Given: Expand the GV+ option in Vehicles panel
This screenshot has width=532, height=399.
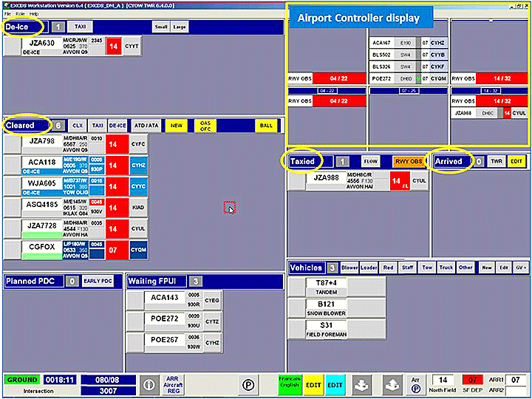Looking at the screenshot, I should coord(522,267).
